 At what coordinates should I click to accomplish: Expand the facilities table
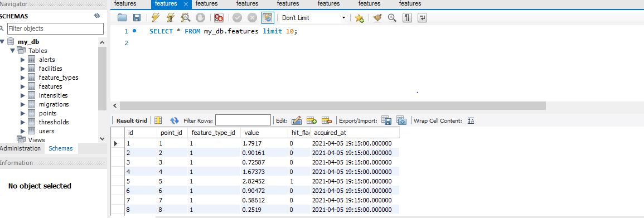tap(23, 69)
